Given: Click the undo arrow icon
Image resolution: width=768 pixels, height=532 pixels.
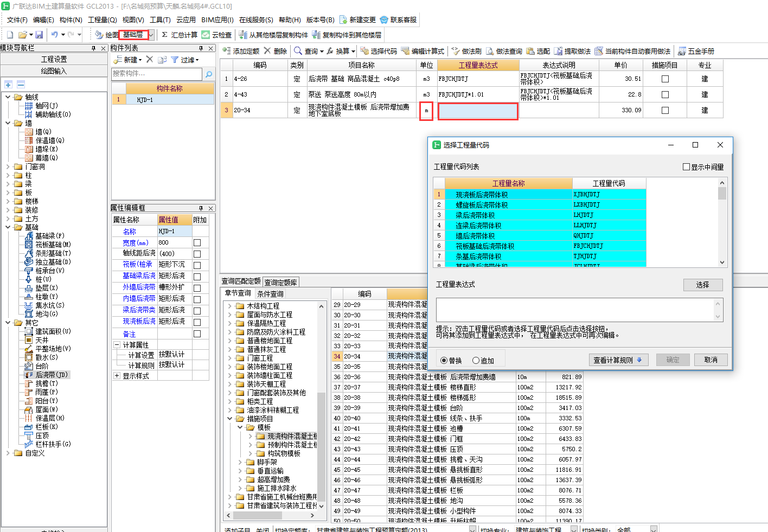Looking at the screenshot, I should [55, 35].
